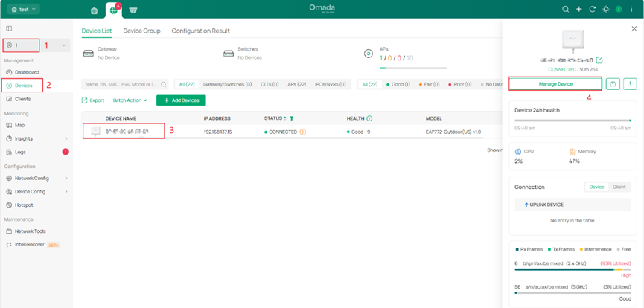Filter by Poor (0) health

pos(460,84)
